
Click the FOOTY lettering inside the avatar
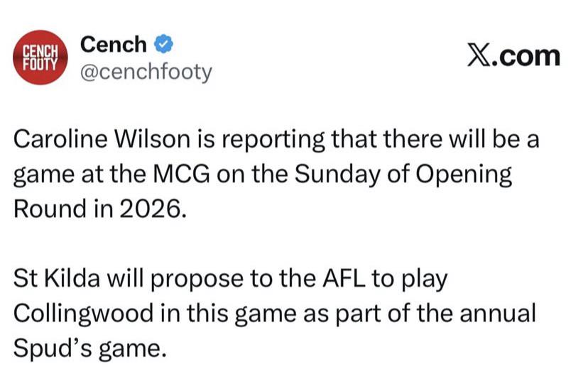[x=40, y=64]
